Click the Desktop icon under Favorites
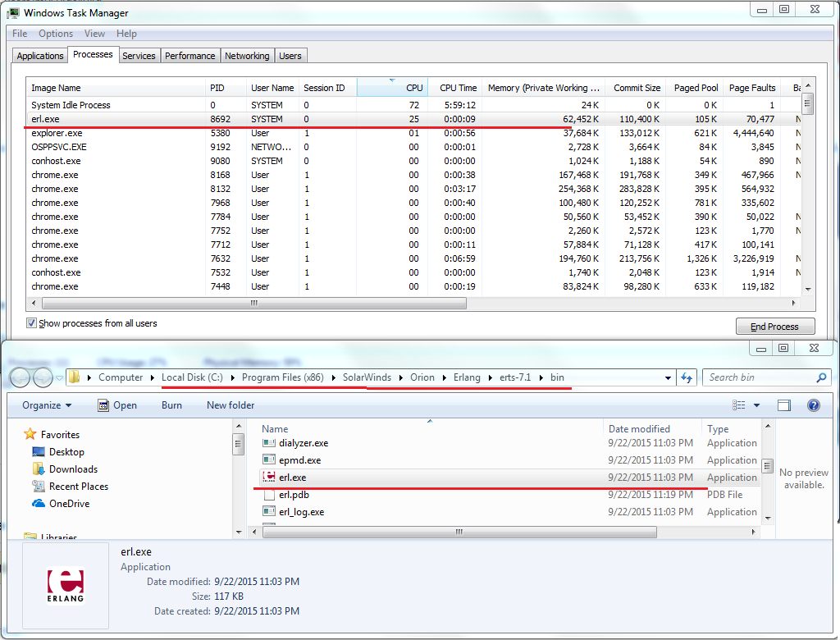 click(38, 451)
